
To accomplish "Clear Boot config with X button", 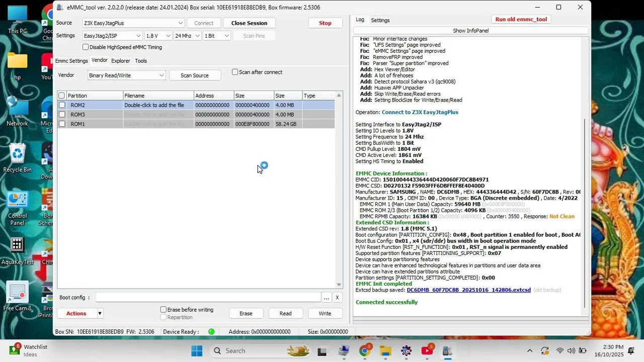I will tap(337, 298).
